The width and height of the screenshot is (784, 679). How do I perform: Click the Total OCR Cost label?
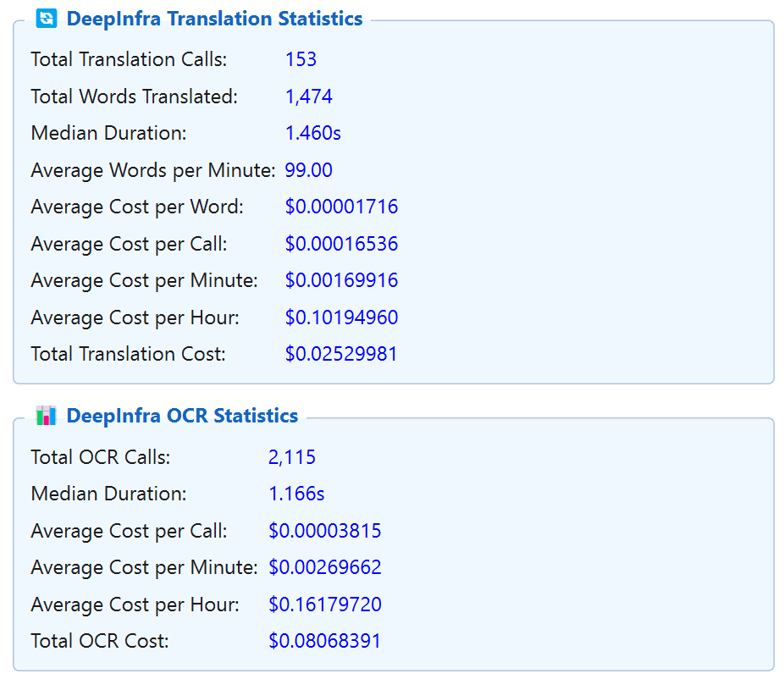(100, 641)
